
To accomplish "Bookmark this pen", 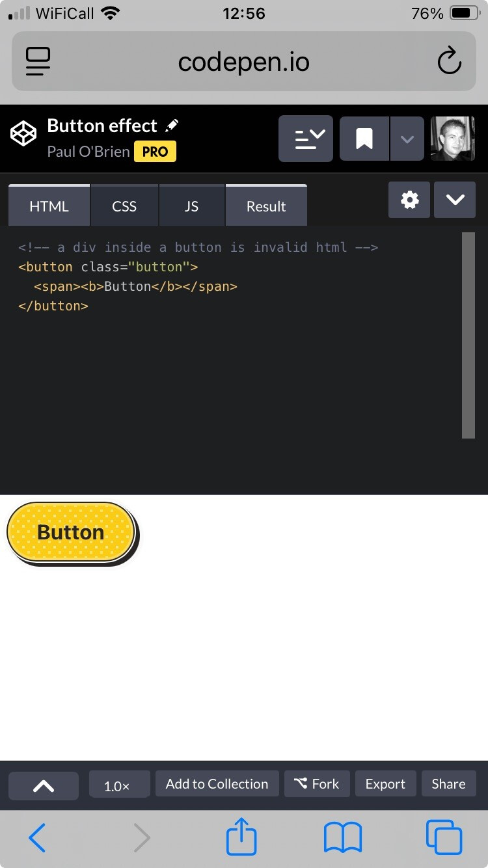I will point(364,139).
